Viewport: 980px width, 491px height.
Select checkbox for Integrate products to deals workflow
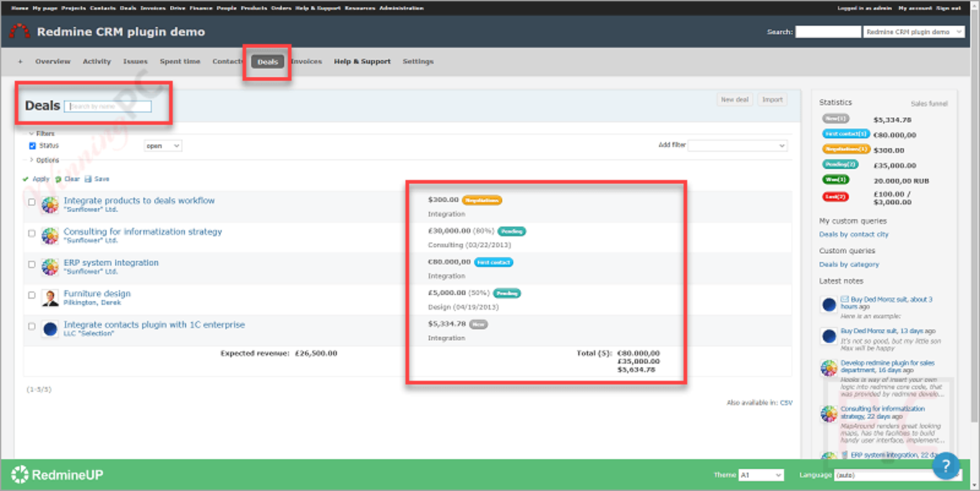click(32, 202)
